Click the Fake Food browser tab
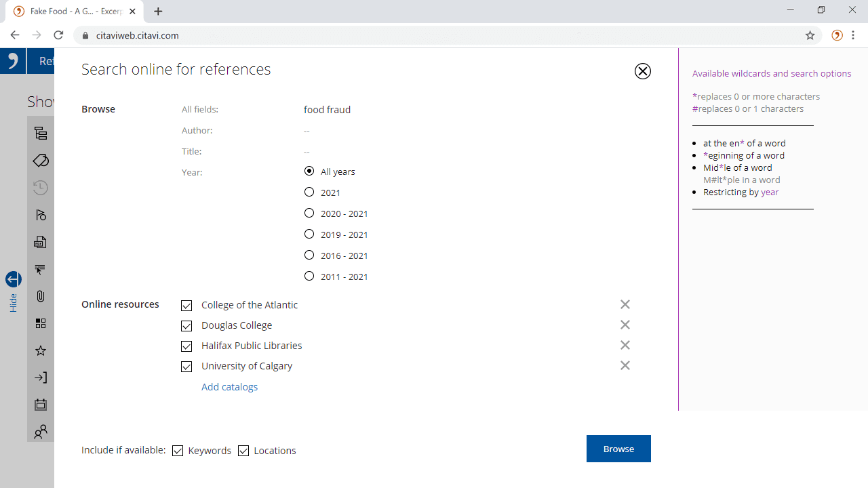This screenshot has height=488, width=868. coord(75,12)
